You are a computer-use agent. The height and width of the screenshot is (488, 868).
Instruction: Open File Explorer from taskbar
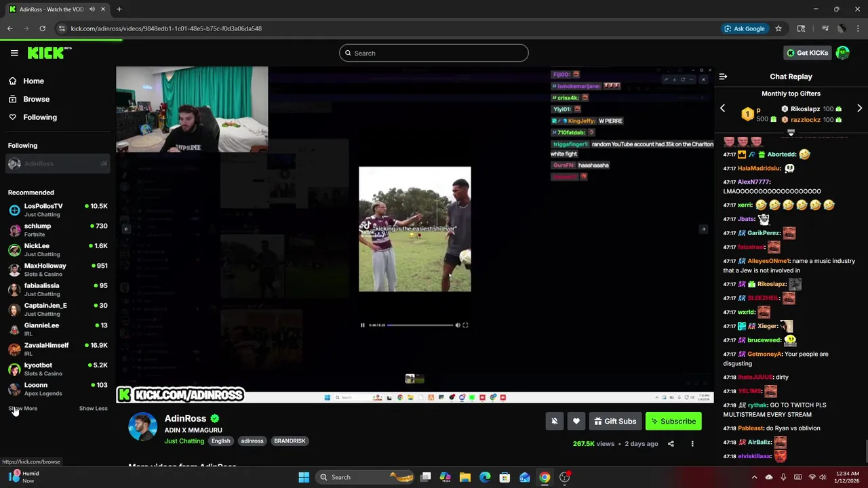tap(465, 477)
